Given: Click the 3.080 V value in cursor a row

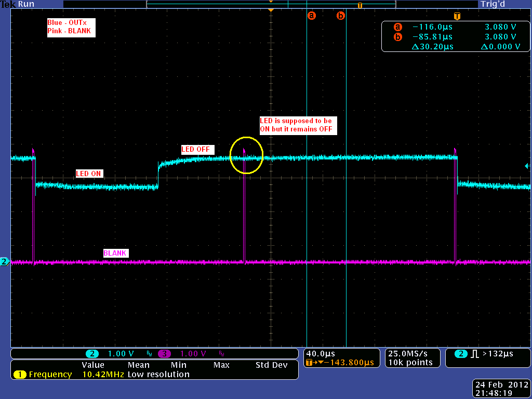Looking at the screenshot, I should [x=500, y=27].
